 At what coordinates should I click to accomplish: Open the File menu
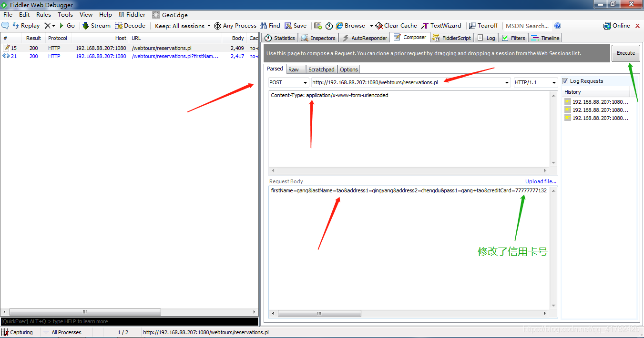[x=8, y=15]
